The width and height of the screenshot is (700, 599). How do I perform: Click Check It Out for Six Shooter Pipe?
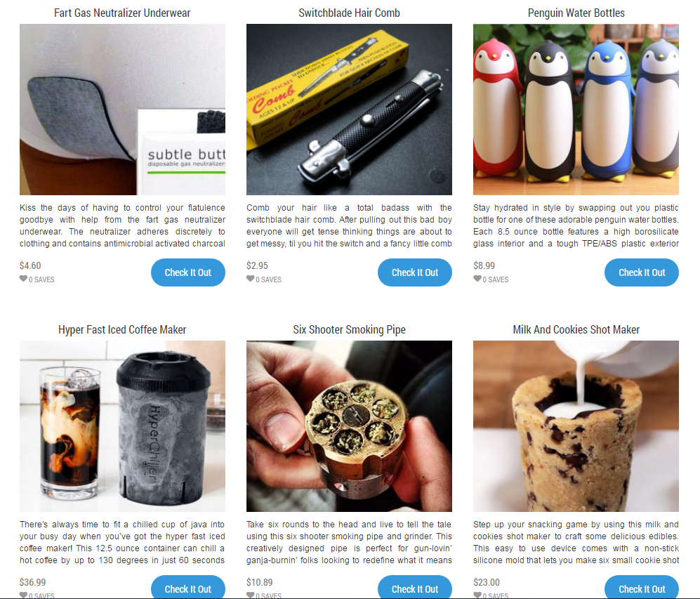point(415,587)
